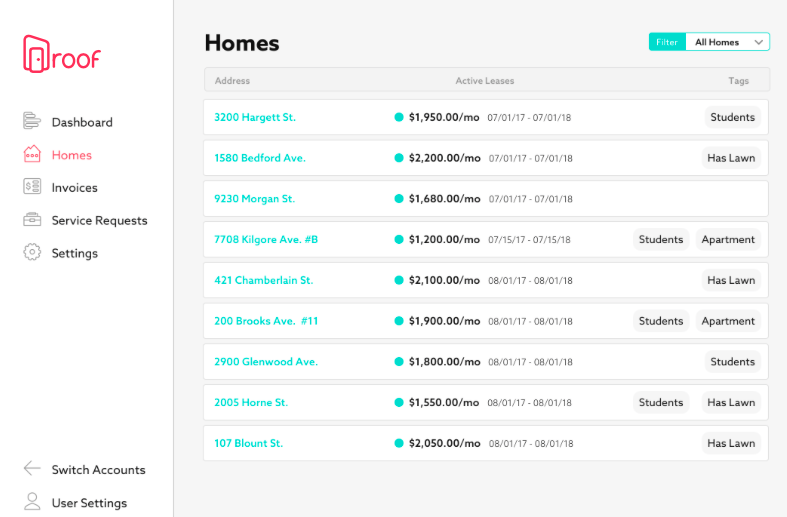Select the Invoices menu item

click(x=75, y=188)
